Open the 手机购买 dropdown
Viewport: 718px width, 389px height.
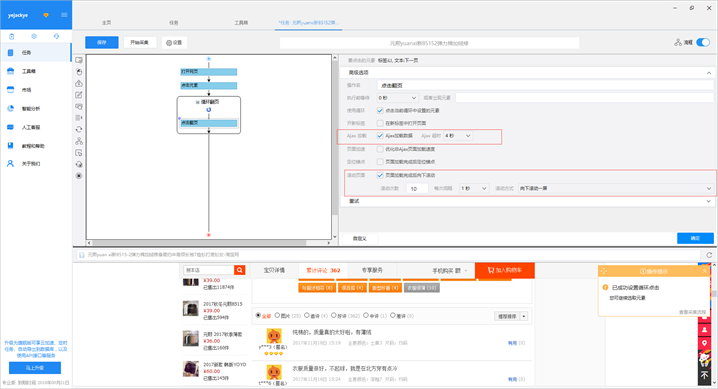450,270
